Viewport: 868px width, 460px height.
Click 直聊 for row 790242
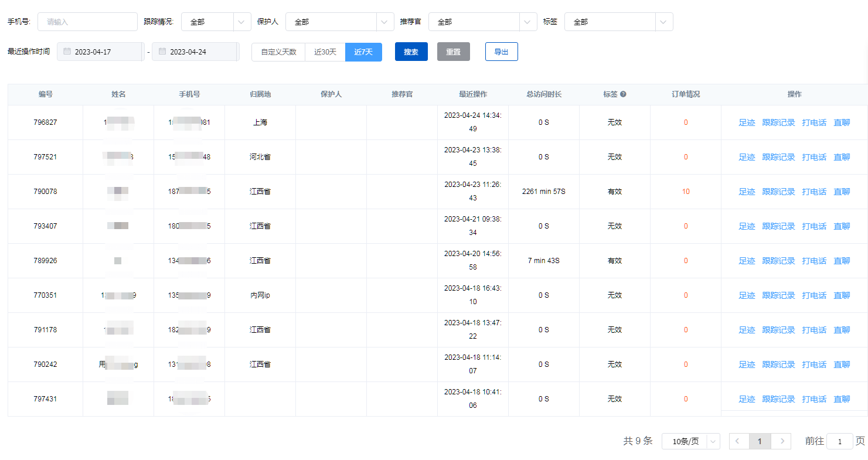pos(842,364)
